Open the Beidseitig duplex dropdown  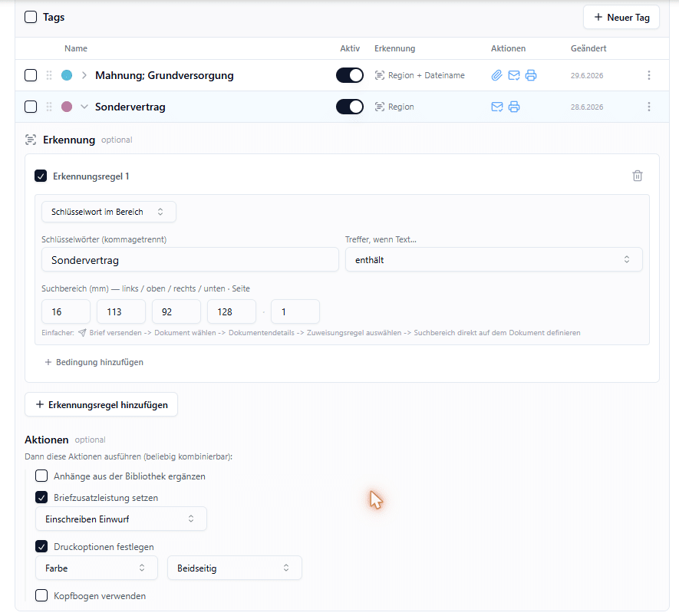(x=234, y=568)
